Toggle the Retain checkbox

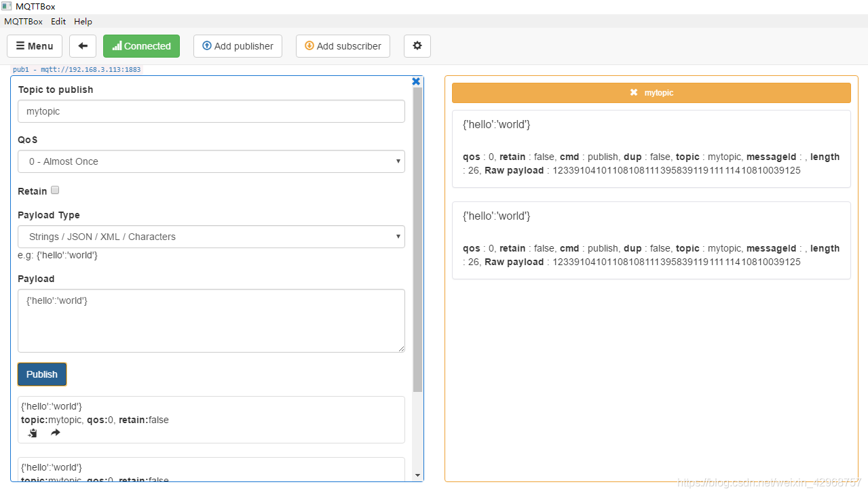[55, 191]
